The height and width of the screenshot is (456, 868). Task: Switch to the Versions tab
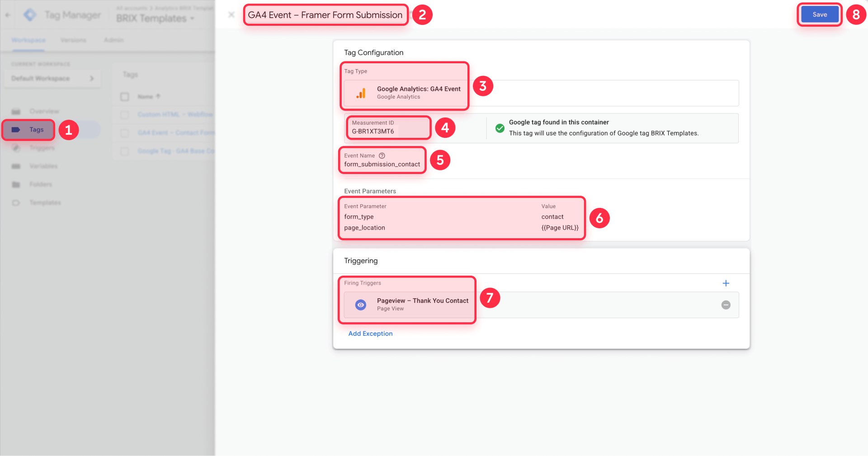pyautogui.click(x=73, y=40)
